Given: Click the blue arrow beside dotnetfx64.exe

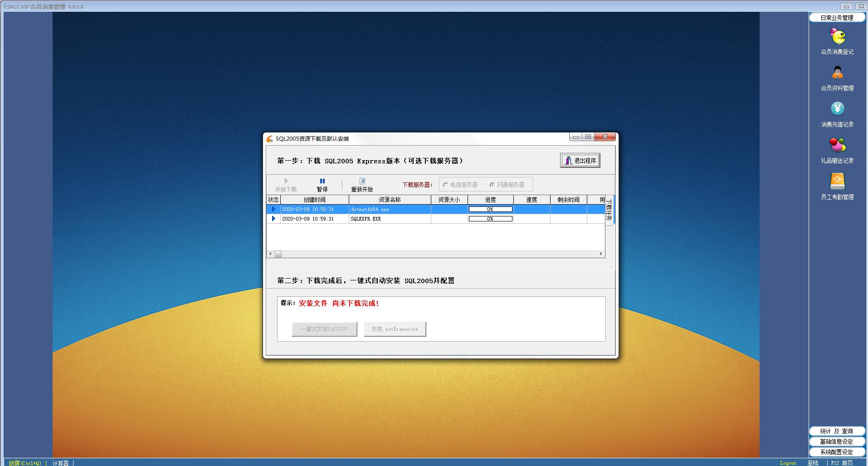Looking at the screenshot, I should pyautogui.click(x=273, y=209).
